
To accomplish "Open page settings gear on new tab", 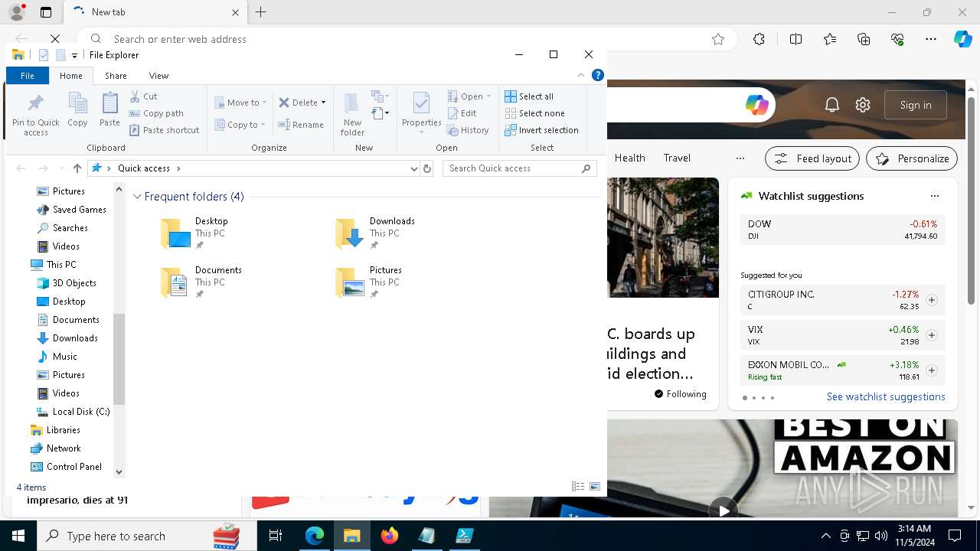I will pos(863,105).
